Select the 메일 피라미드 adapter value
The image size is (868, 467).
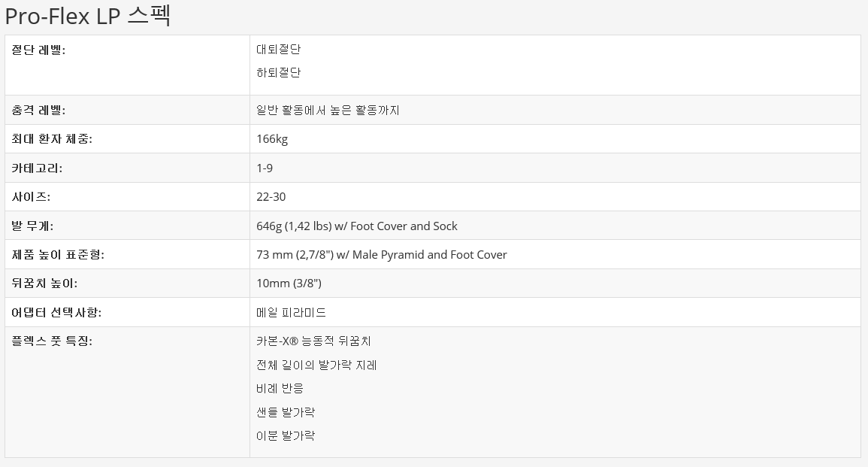pyautogui.click(x=291, y=313)
